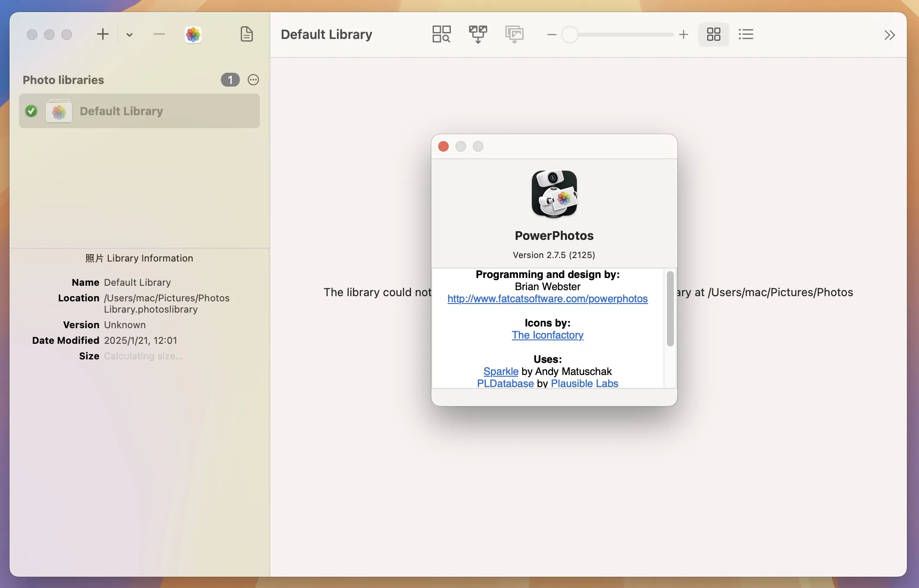This screenshot has width=919, height=588.
Task: Click the about window credits scrollbar
Action: tap(670, 309)
